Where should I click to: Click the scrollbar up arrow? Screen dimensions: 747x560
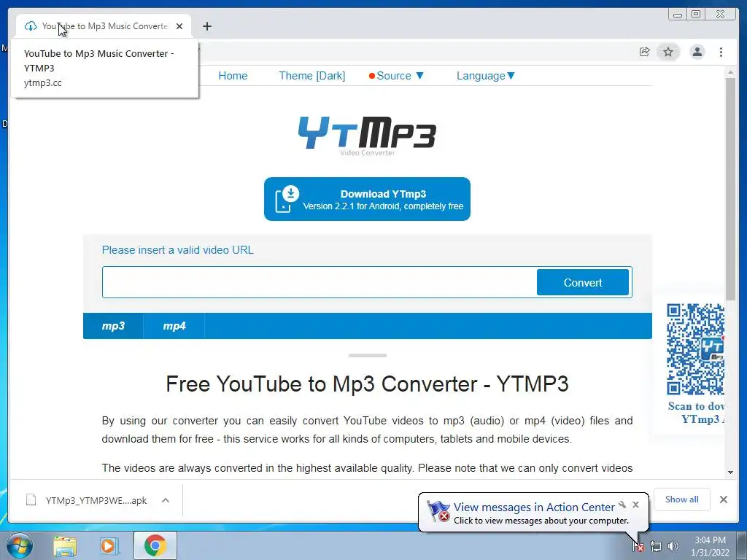click(x=730, y=72)
